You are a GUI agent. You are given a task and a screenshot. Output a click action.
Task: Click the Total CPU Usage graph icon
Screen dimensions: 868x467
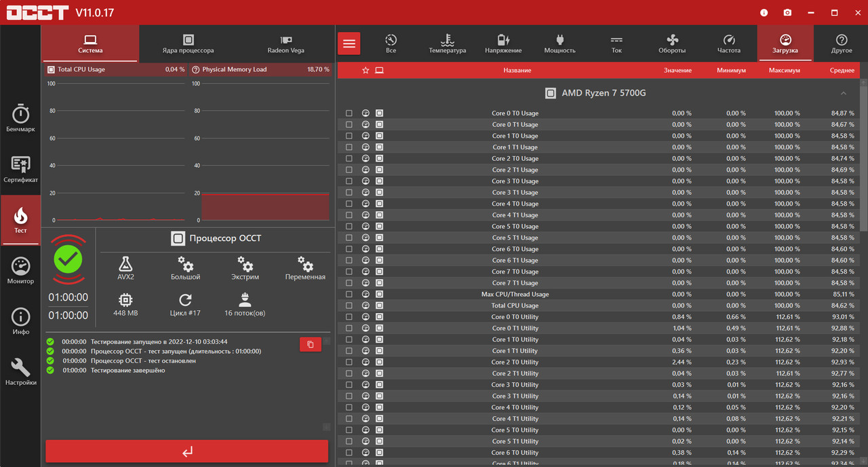tap(51, 69)
